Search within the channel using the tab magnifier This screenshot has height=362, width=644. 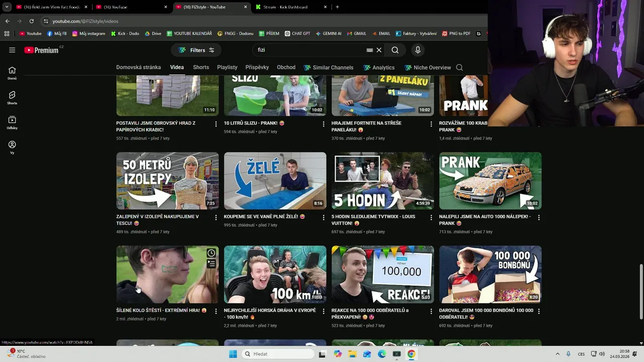(459, 67)
